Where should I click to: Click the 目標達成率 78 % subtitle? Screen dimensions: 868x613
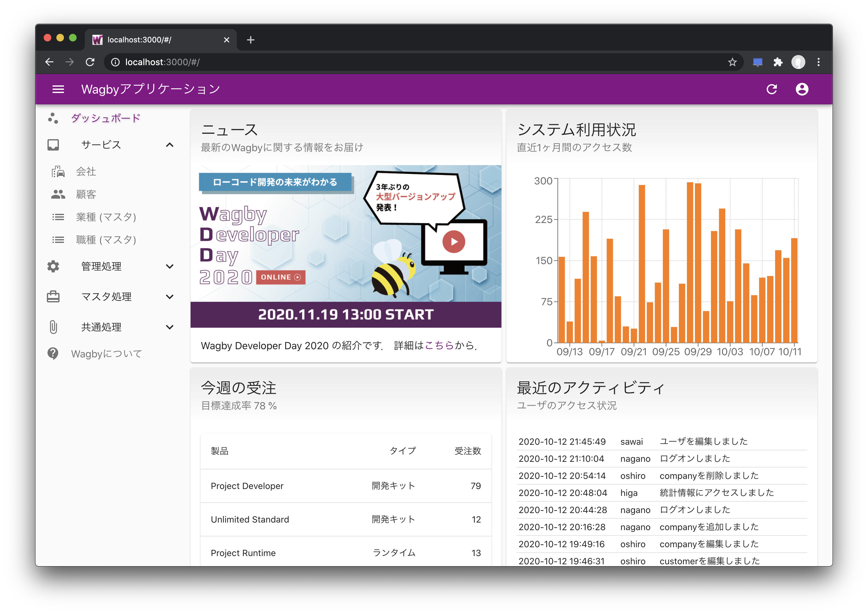click(x=239, y=406)
